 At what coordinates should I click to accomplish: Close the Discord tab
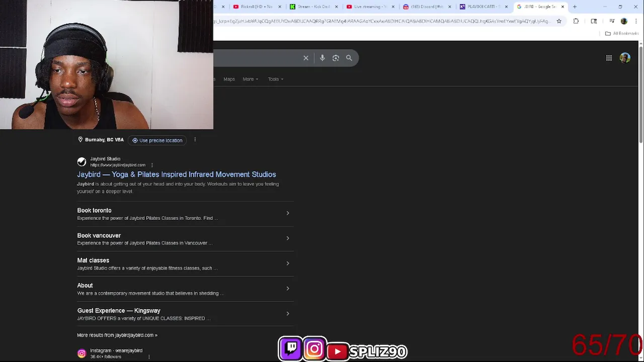(450, 7)
